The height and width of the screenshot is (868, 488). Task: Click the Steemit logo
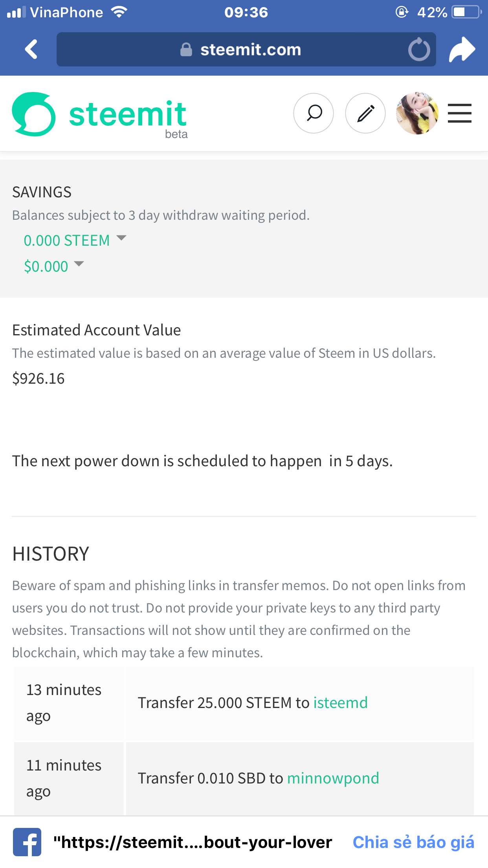pos(100,114)
